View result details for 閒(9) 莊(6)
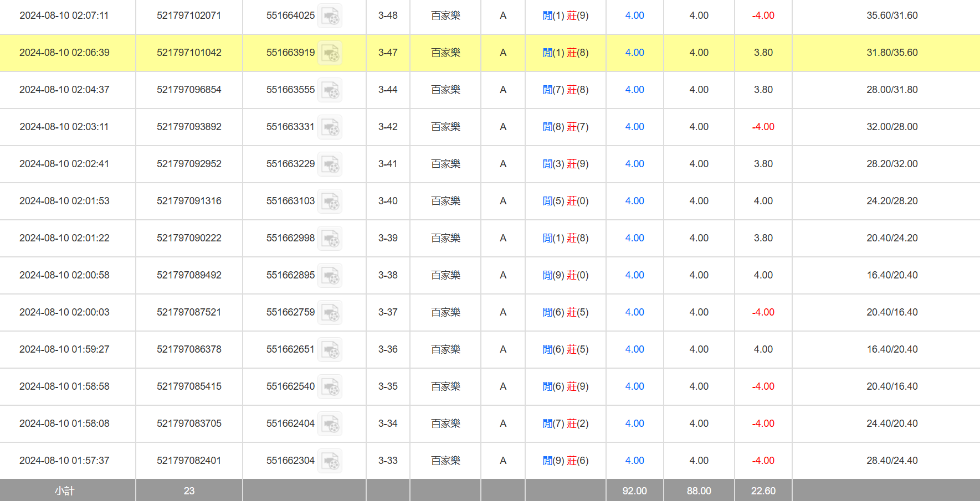 coord(565,461)
